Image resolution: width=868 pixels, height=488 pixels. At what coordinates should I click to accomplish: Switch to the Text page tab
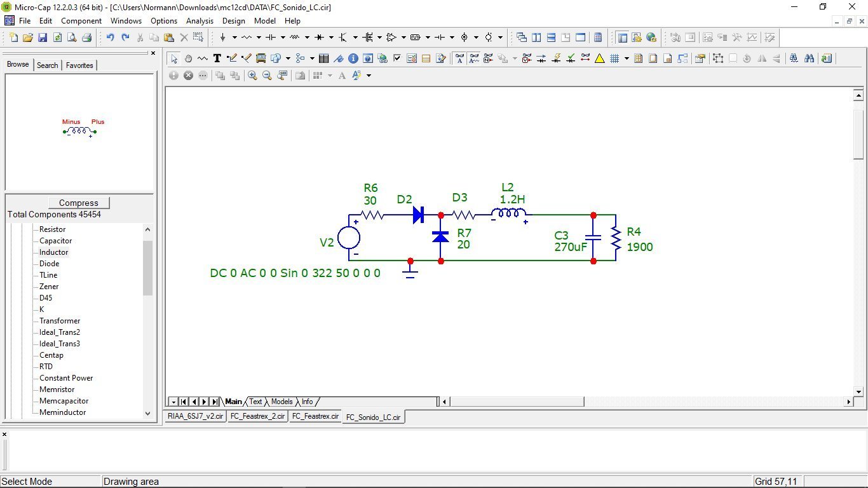[x=255, y=402]
